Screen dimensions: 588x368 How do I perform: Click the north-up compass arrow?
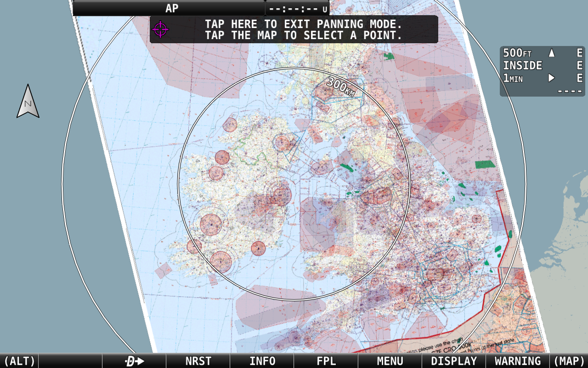(28, 101)
